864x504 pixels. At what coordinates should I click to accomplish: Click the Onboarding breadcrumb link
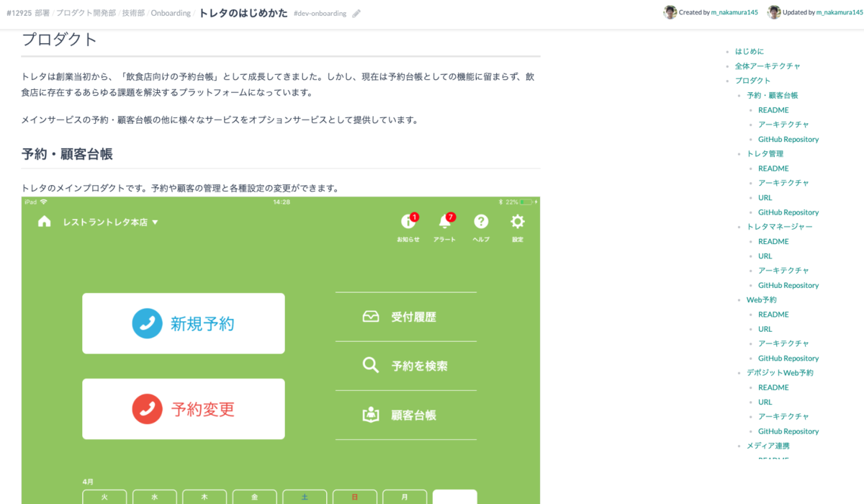pyautogui.click(x=171, y=13)
